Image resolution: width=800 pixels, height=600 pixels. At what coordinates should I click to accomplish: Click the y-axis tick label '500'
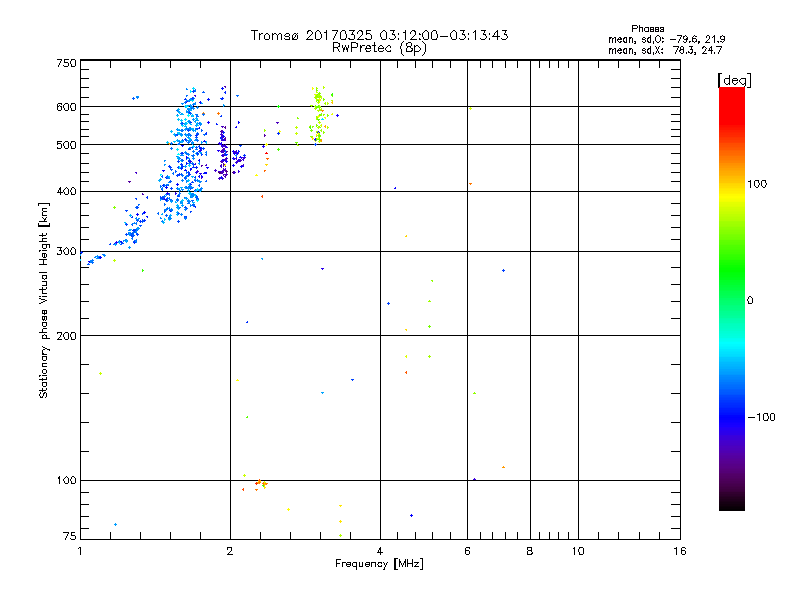(x=66, y=145)
